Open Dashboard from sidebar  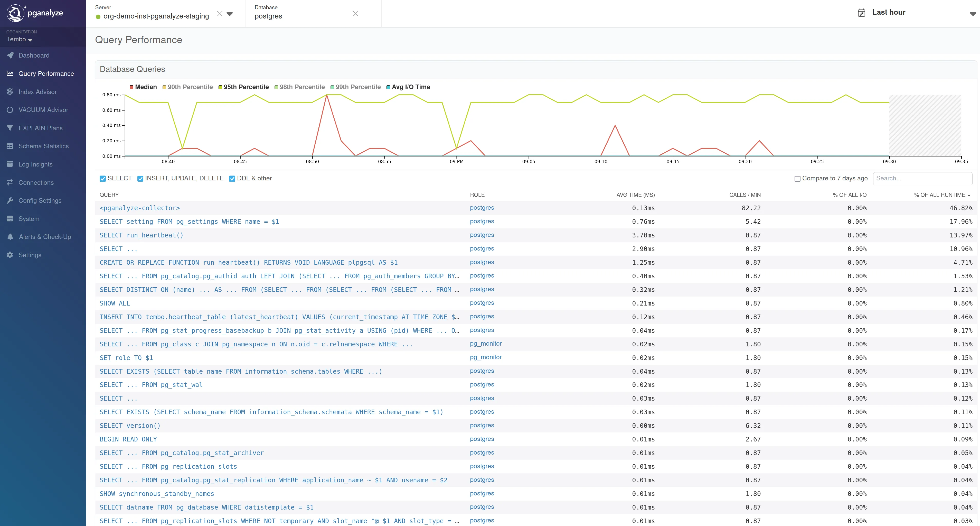coord(34,55)
